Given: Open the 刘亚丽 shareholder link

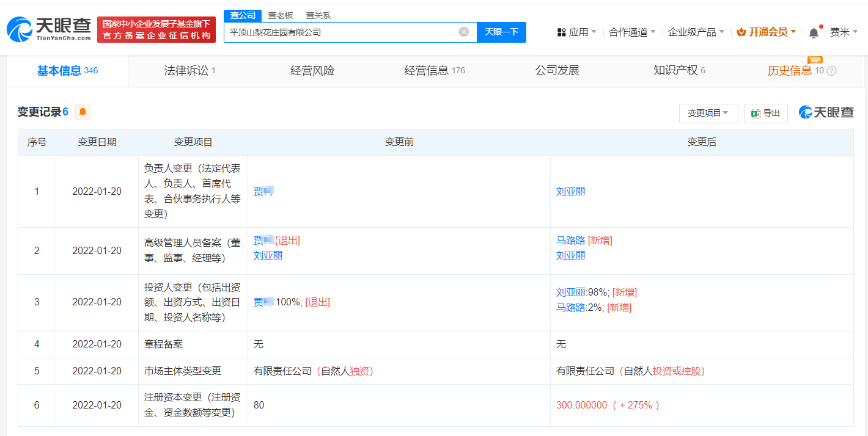Looking at the screenshot, I should pos(570,292).
